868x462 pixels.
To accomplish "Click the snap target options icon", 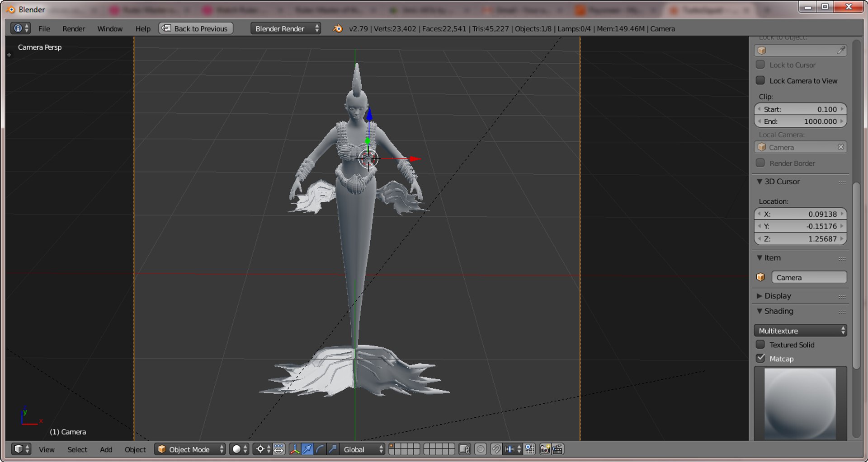I will [x=529, y=449].
